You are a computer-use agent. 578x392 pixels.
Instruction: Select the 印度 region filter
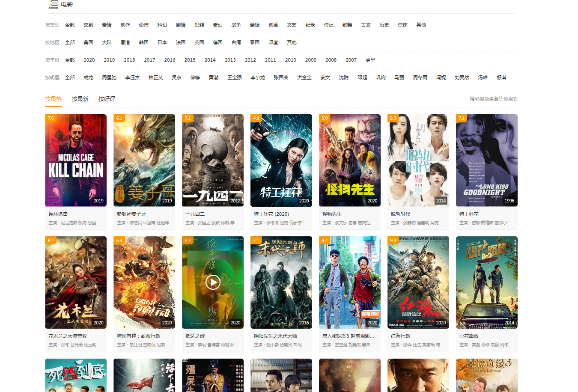[x=273, y=42]
